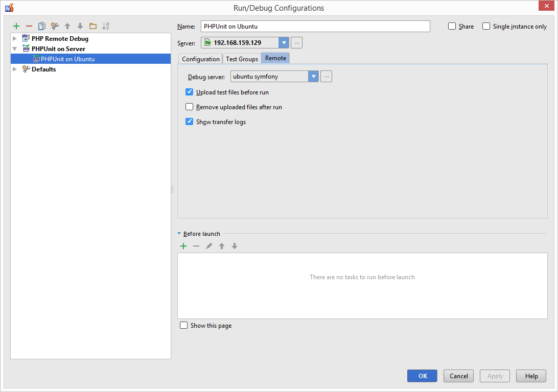Apply the configuration changes
Screen dimensions: 558x392
point(494,376)
